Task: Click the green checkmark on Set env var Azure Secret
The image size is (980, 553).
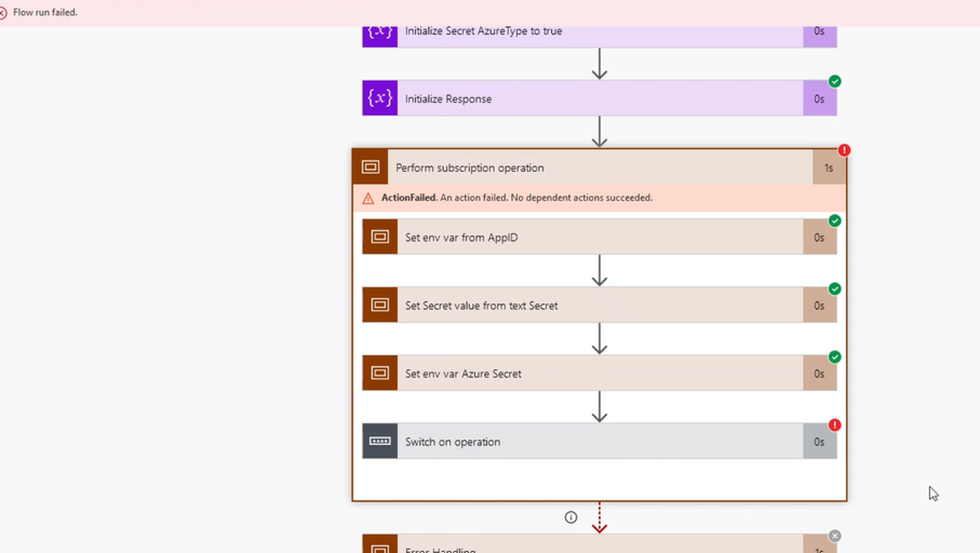Action: pyautogui.click(x=835, y=357)
